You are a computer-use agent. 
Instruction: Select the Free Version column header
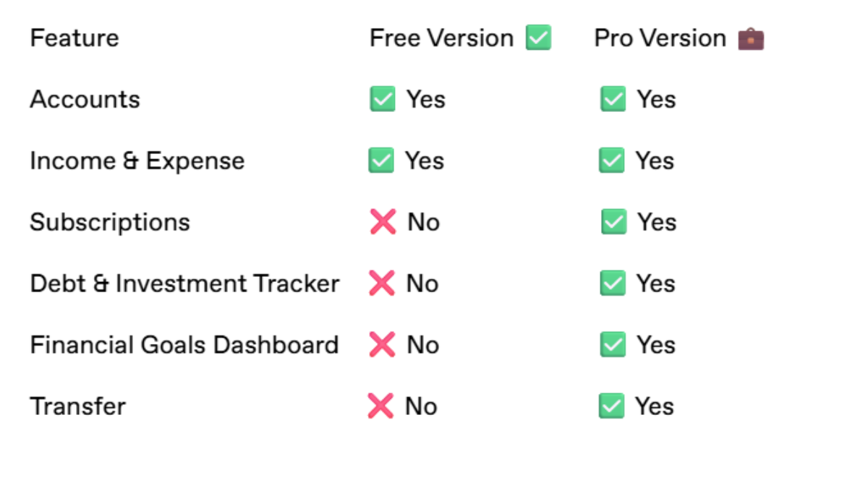coord(460,38)
